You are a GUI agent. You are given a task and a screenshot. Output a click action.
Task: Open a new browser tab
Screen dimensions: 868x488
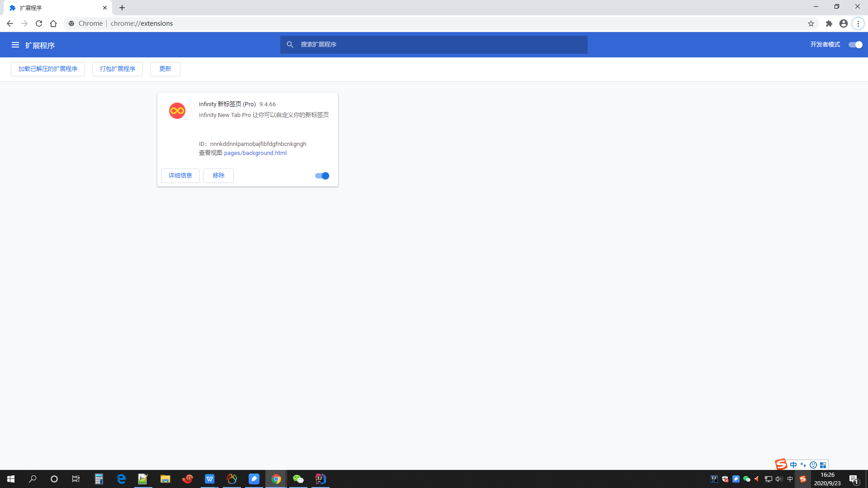coord(122,8)
